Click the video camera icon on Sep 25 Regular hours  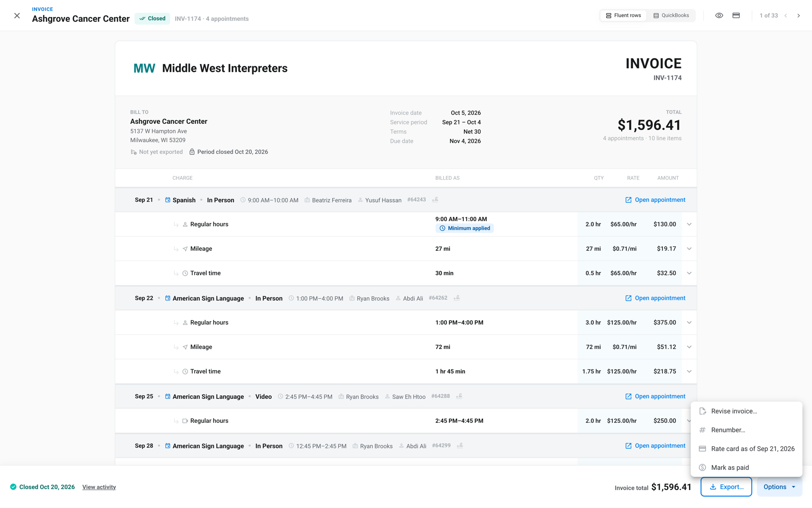coord(185,421)
